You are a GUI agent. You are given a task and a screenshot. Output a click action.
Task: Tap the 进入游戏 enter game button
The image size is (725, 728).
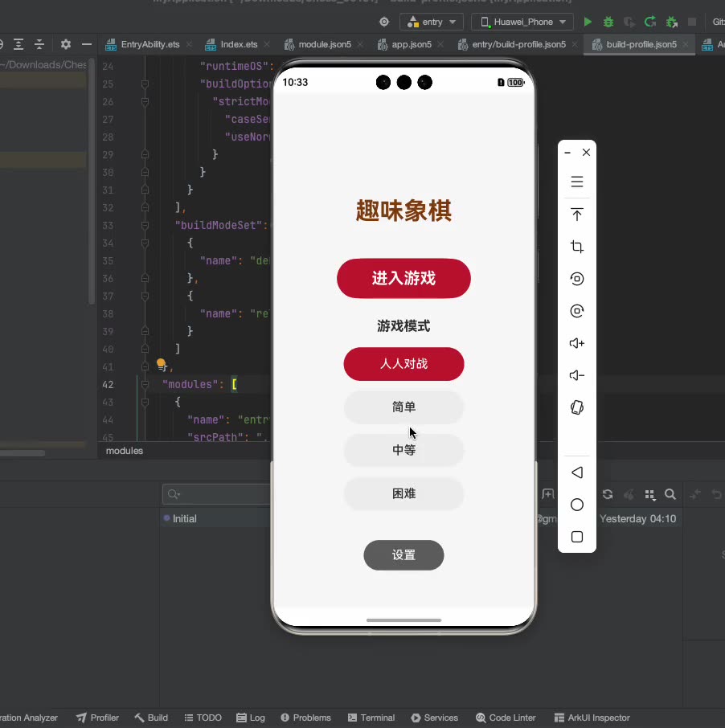coord(403,278)
